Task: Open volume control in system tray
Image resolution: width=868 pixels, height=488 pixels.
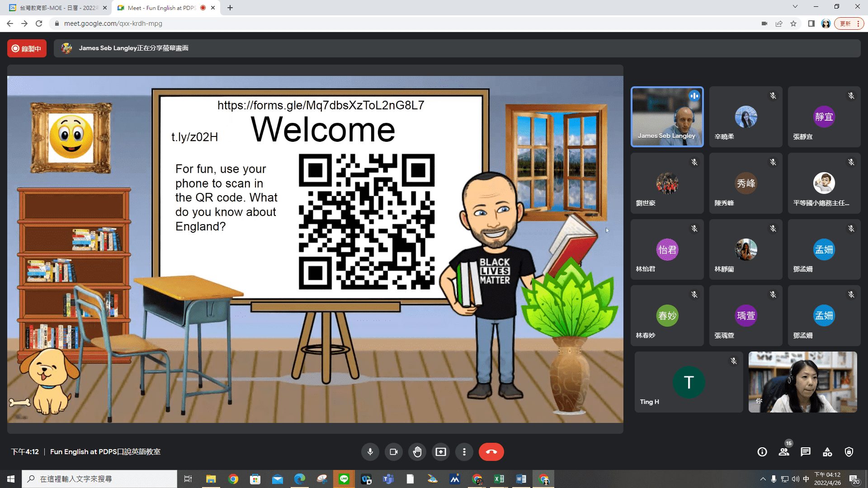Action: pos(796,479)
